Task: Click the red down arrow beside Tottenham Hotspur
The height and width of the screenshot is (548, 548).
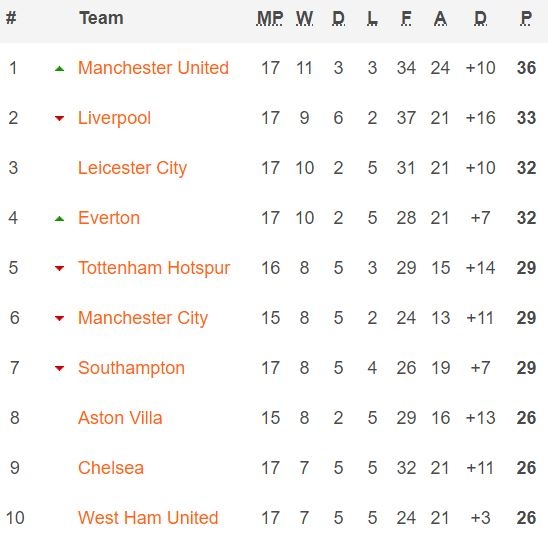Action: [59, 268]
